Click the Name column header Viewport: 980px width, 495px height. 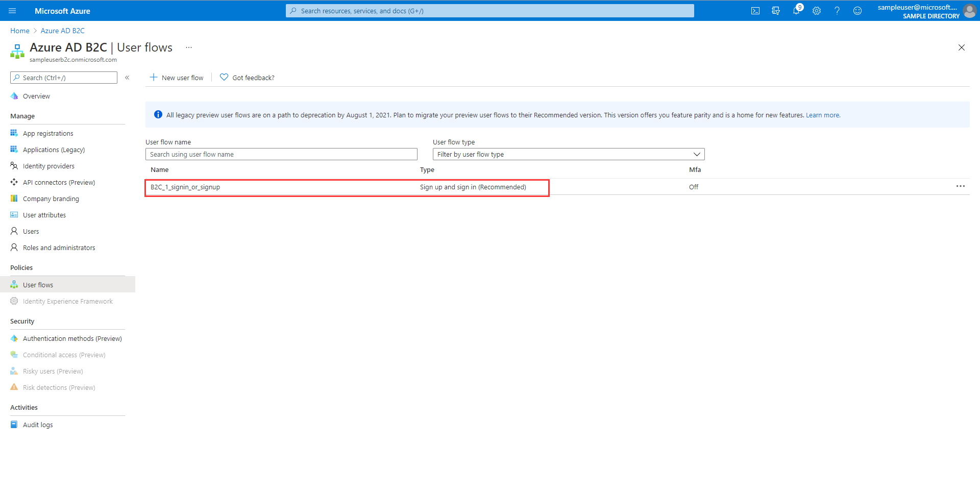pyautogui.click(x=159, y=169)
